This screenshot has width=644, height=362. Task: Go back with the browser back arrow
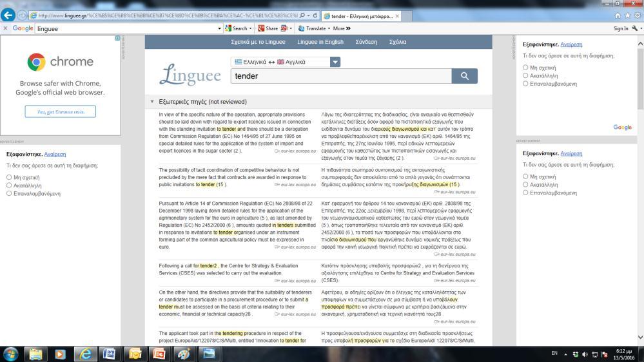(8, 15)
